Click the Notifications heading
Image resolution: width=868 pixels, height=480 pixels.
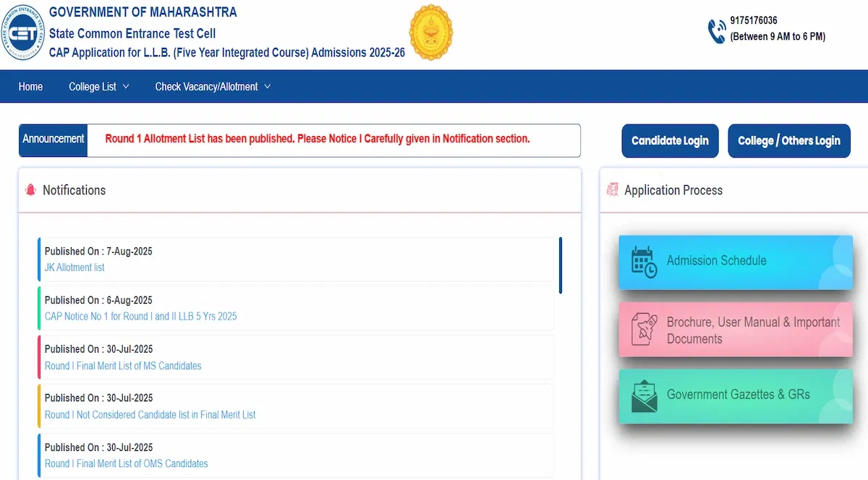click(74, 190)
